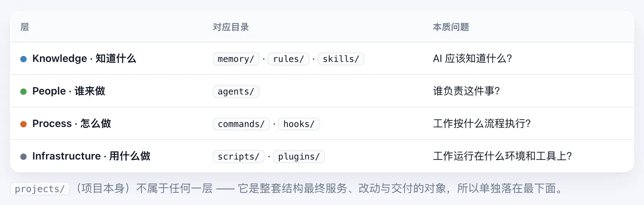Select the Knowledge · 知道什么 row title
Viewport: 644px width, 205px height.
pos(84,58)
